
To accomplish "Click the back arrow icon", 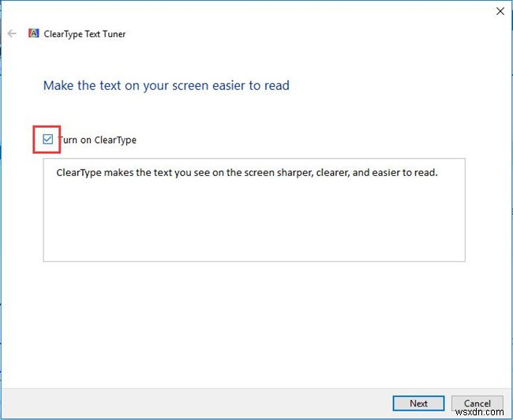I will pos(12,33).
